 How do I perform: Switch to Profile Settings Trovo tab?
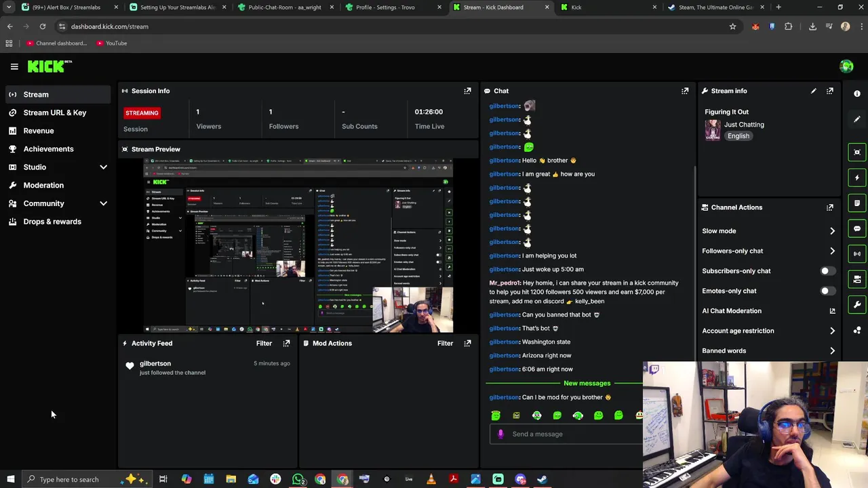pos(392,7)
